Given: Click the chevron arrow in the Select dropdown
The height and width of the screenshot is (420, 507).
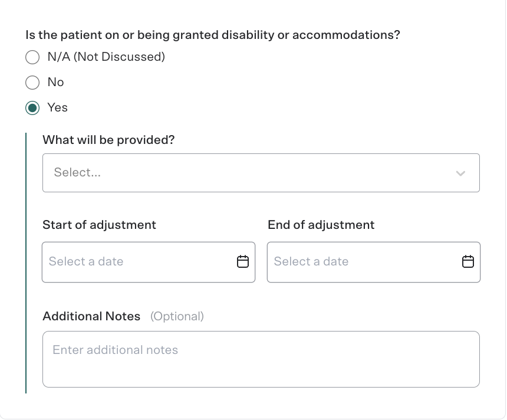Looking at the screenshot, I should point(460,173).
